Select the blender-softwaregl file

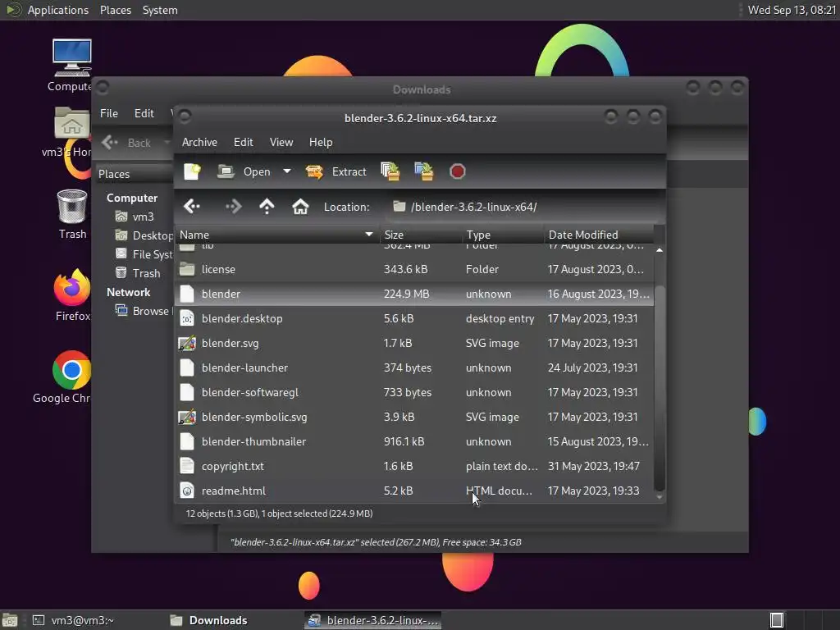point(414,393)
